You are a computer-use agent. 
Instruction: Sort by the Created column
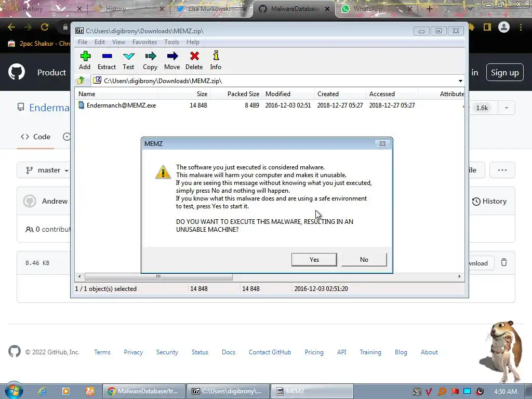[x=340, y=94]
